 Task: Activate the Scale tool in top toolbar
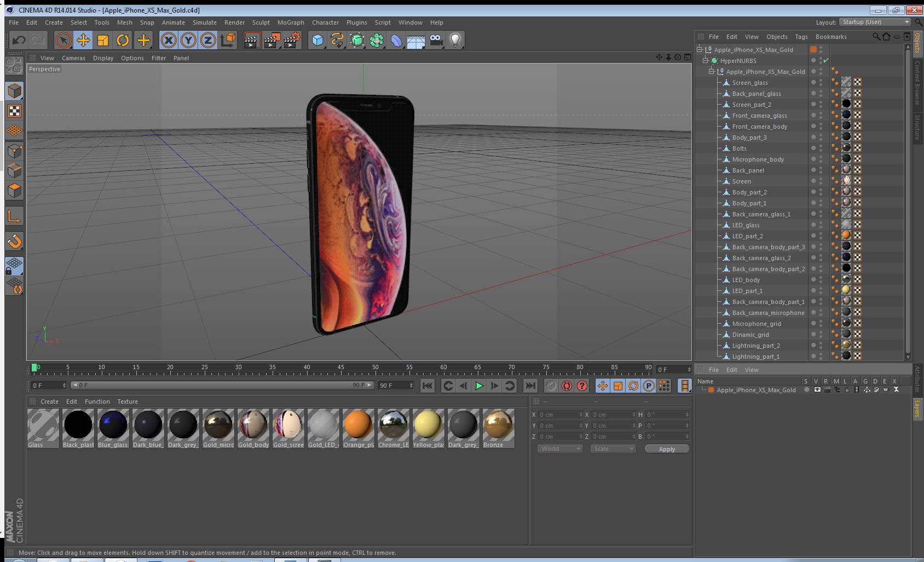[x=103, y=40]
